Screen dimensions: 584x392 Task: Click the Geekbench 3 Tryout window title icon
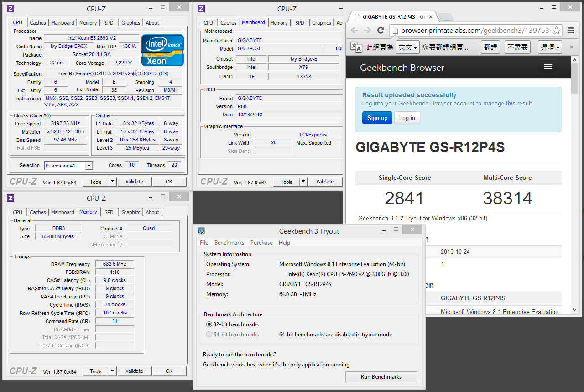coord(201,231)
